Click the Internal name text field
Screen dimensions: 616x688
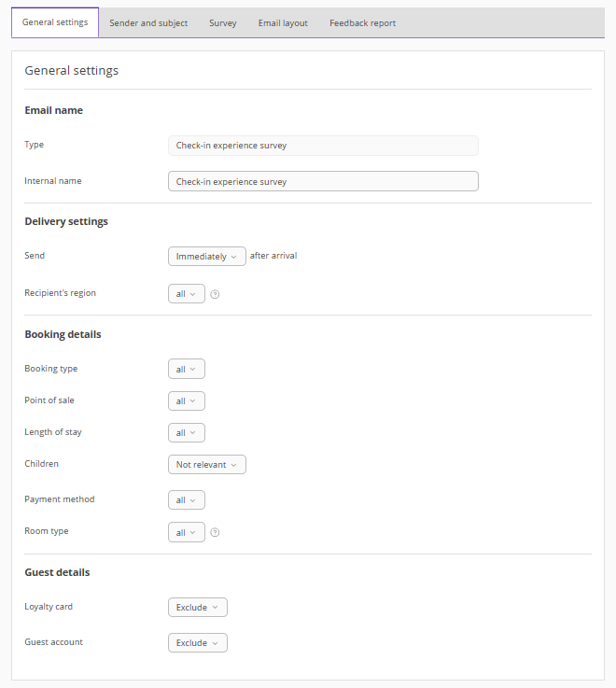pos(323,181)
